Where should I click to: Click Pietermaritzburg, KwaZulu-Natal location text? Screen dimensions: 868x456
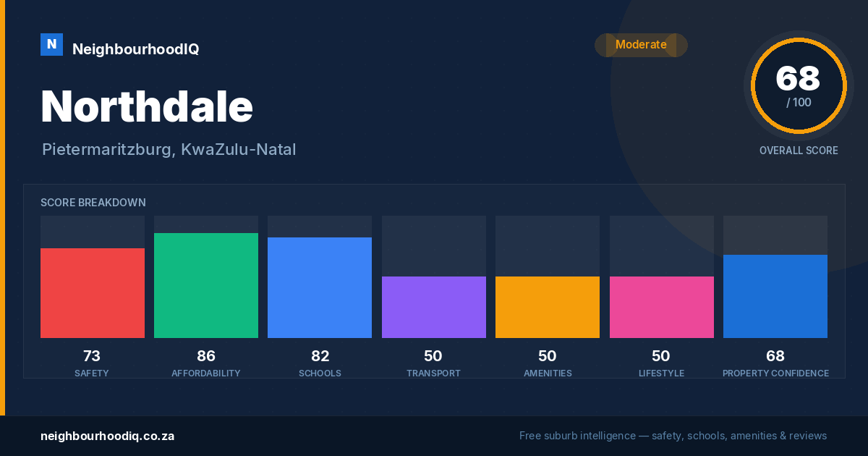click(x=169, y=150)
